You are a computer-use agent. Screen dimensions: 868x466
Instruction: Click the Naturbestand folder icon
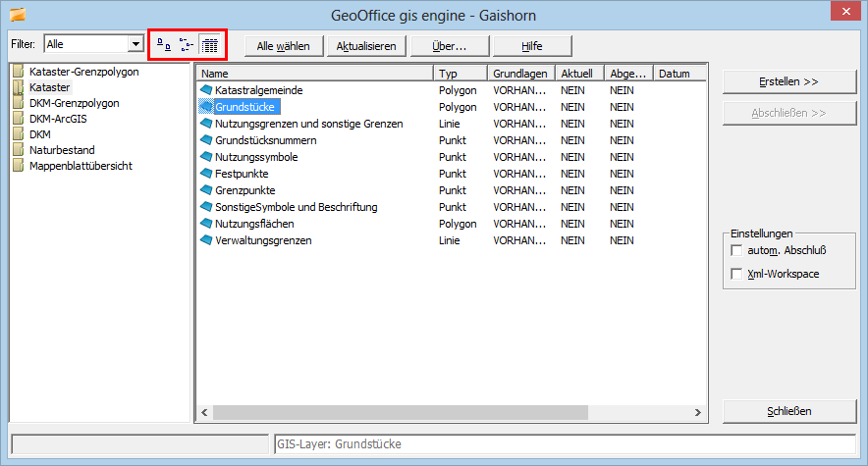(19, 150)
